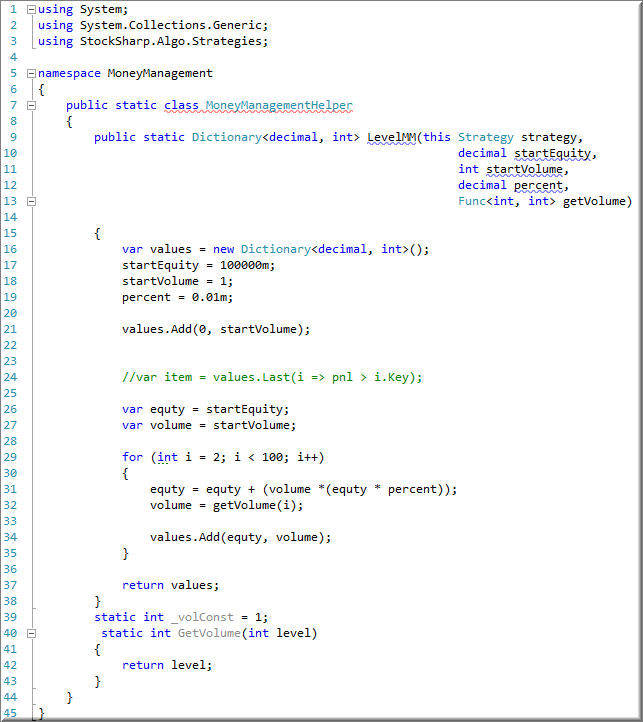643x722 pixels.
Task: Collapse the using directives block
Action: (x=33, y=9)
